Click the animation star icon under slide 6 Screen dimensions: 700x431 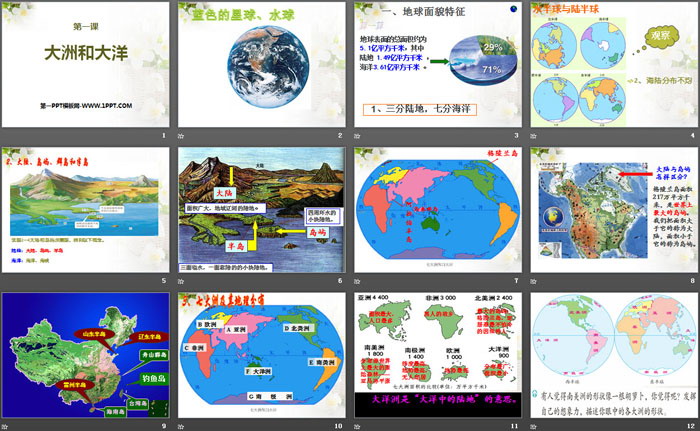click(180, 281)
